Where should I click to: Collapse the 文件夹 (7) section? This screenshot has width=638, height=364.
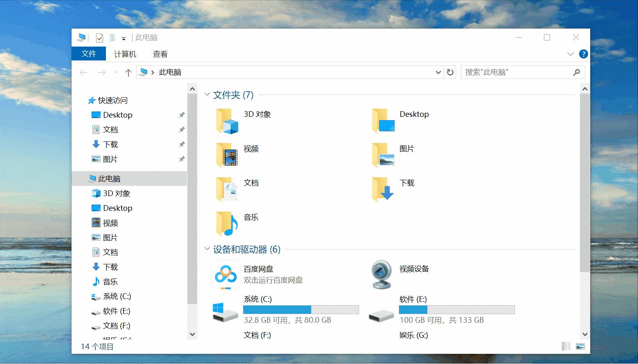(207, 94)
